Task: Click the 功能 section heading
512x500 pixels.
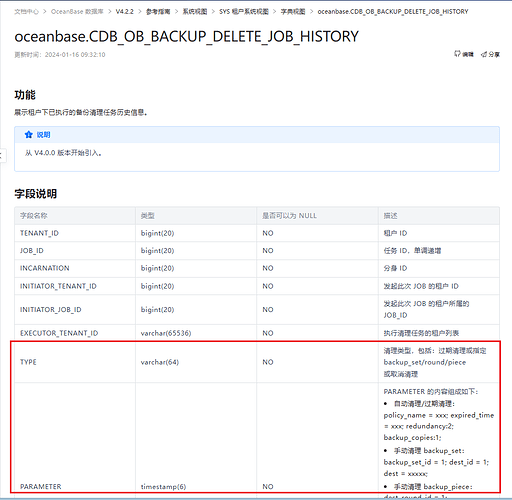Action: tap(25, 95)
